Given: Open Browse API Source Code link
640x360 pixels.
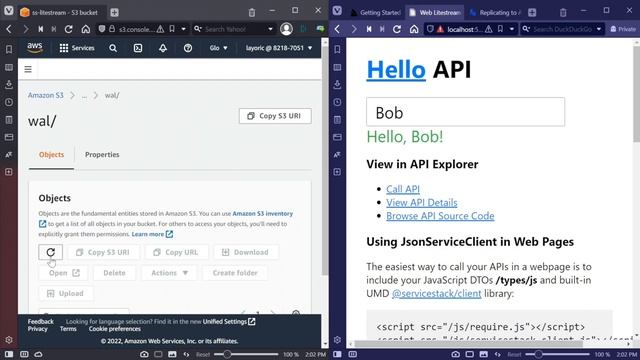Looking at the screenshot, I should pos(440,216).
